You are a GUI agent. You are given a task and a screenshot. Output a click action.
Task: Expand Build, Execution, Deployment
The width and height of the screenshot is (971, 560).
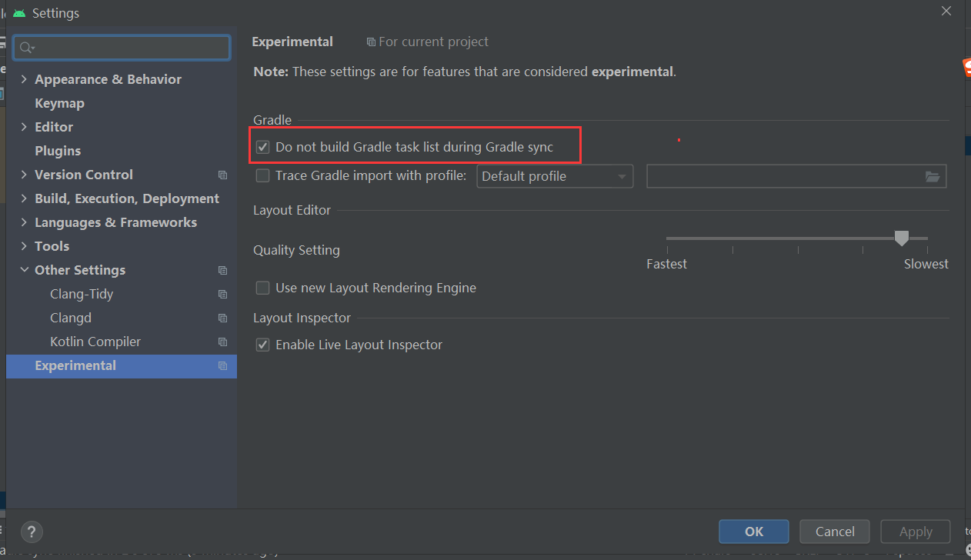pyautogui.click(x=24, y=198)
